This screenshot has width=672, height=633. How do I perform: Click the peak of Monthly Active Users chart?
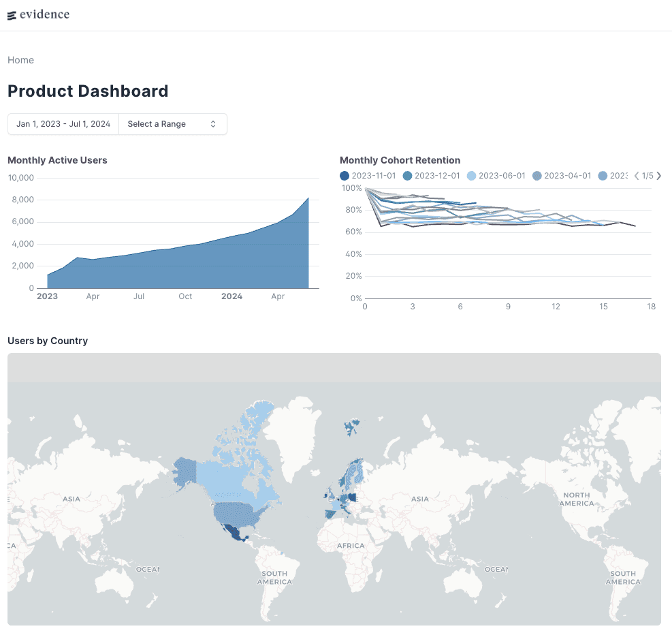[x=308, y=198]
